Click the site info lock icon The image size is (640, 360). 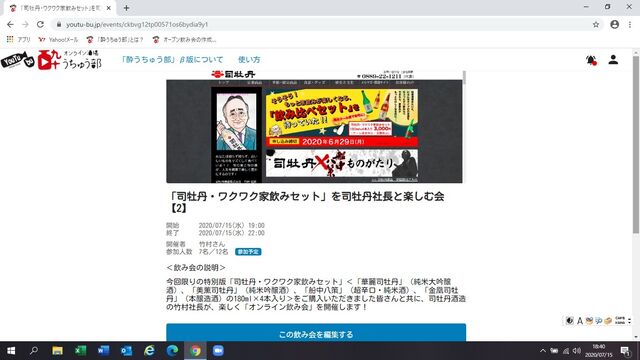pos(59,24)
